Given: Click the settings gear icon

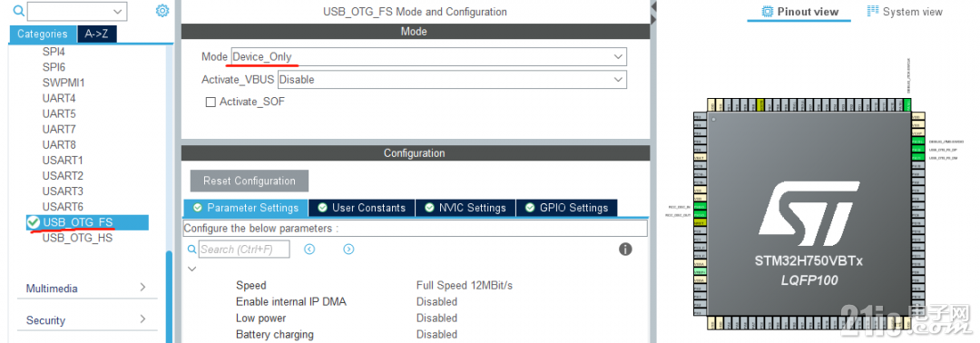Looking at the screenshot, I should click(x=162, y=11).
